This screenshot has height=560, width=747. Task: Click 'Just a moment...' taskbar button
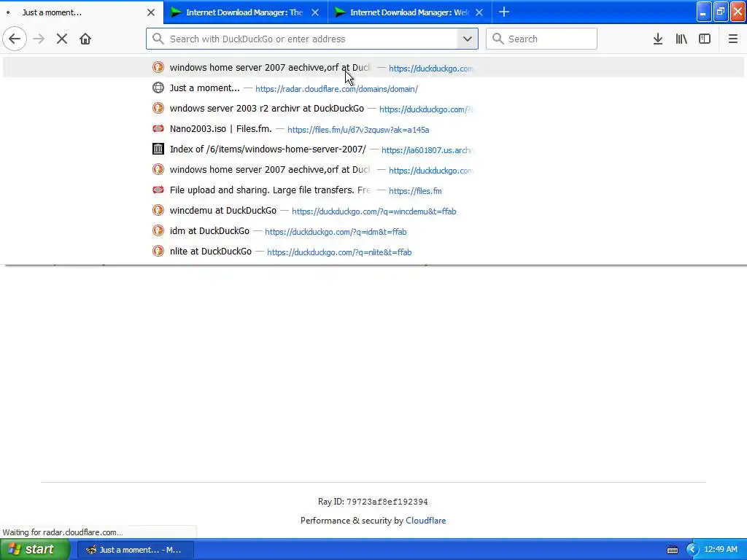[135, 550]
